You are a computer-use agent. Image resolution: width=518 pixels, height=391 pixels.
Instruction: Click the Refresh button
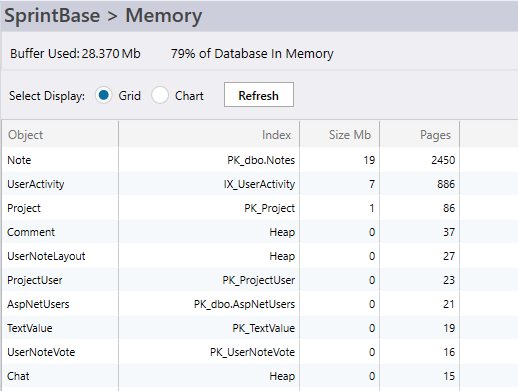[x=259, y=95]
